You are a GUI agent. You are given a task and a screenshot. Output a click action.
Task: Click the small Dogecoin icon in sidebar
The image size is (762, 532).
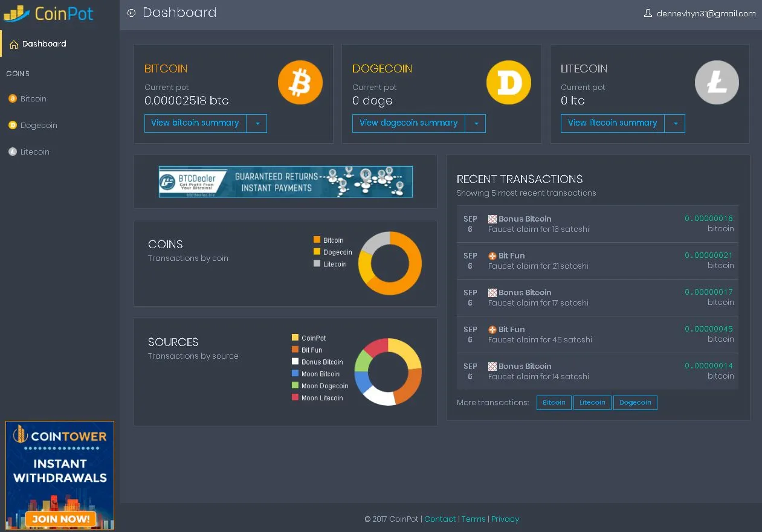tap(13, 125)
